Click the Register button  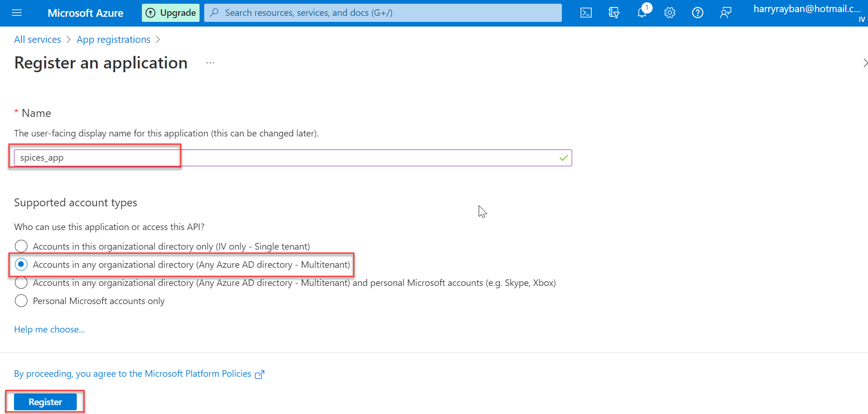pos(45,402)
